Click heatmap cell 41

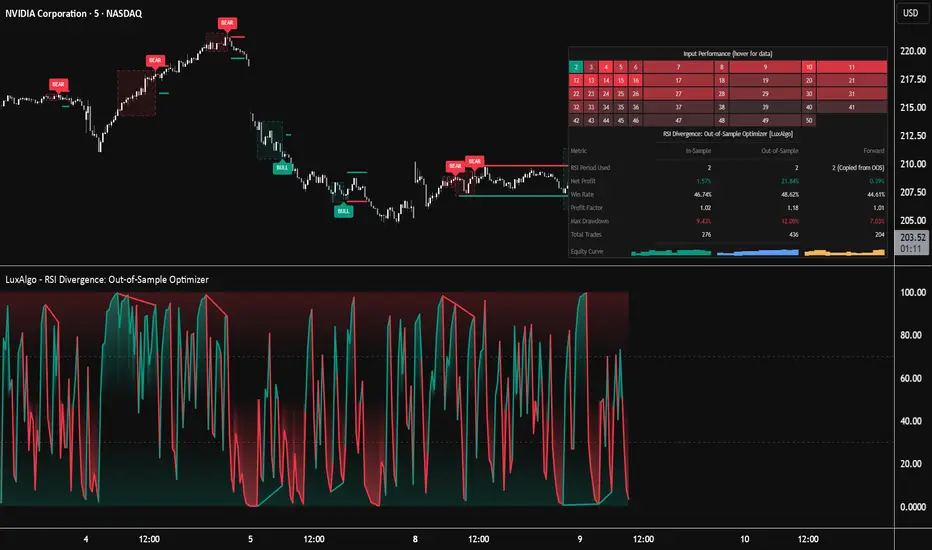pos(852,108)
